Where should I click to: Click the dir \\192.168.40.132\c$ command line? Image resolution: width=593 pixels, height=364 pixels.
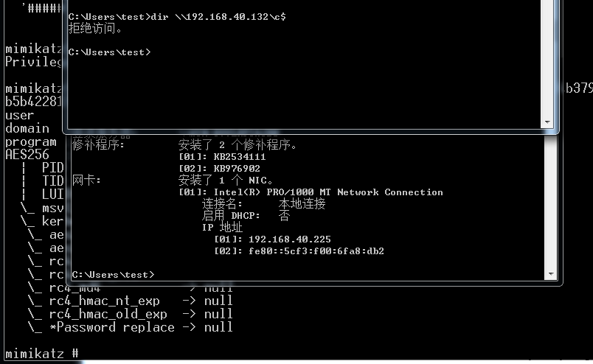(177, 17)
